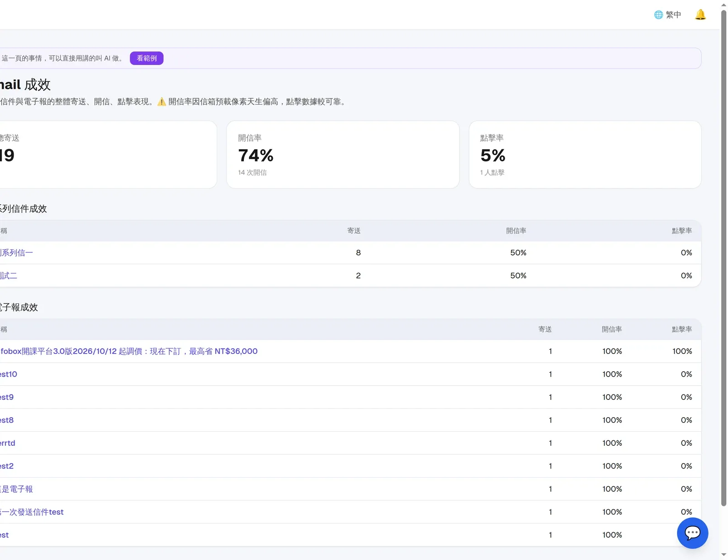Click the 開信率 summary card
The width and height of the screenshot is (728, 560).
coord(343,155)
